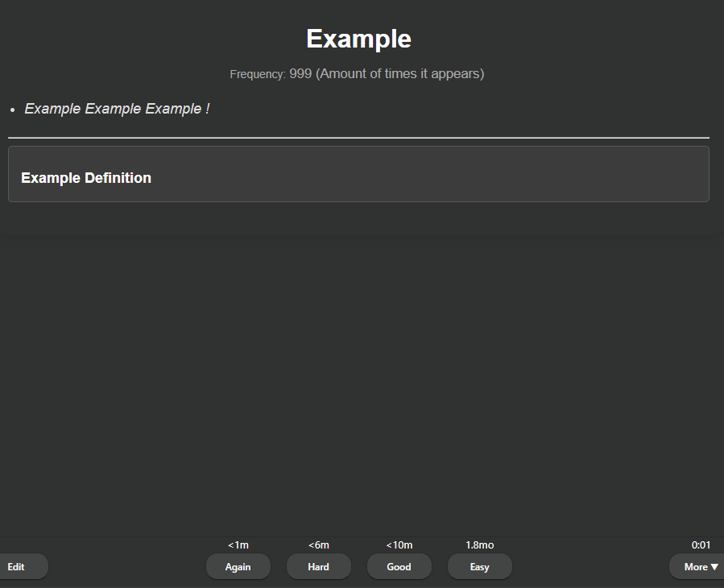Click the italic example sentence
The image size is (724, 588).
[x=117, y=109]
